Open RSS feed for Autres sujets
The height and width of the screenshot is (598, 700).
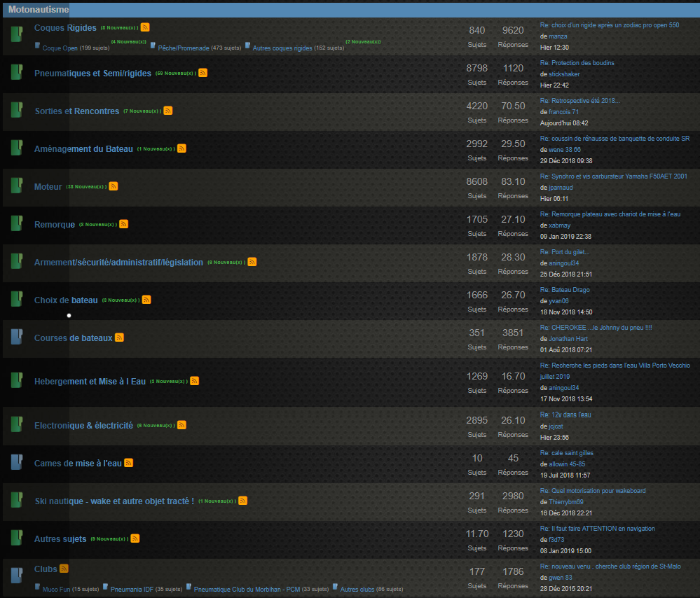pos(135,538)
